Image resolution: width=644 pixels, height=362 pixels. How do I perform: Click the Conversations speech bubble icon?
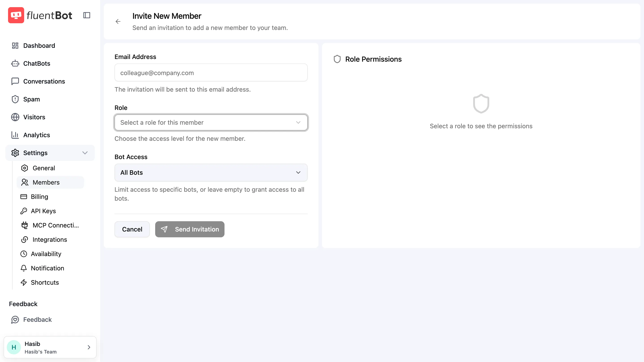(x=15, y=81)
